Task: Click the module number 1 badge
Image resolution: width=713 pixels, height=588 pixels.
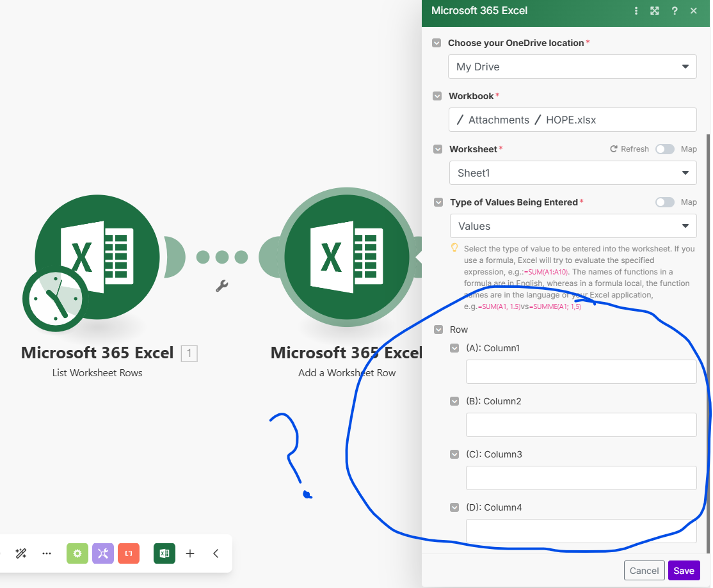Action: (x=189, y=353)
